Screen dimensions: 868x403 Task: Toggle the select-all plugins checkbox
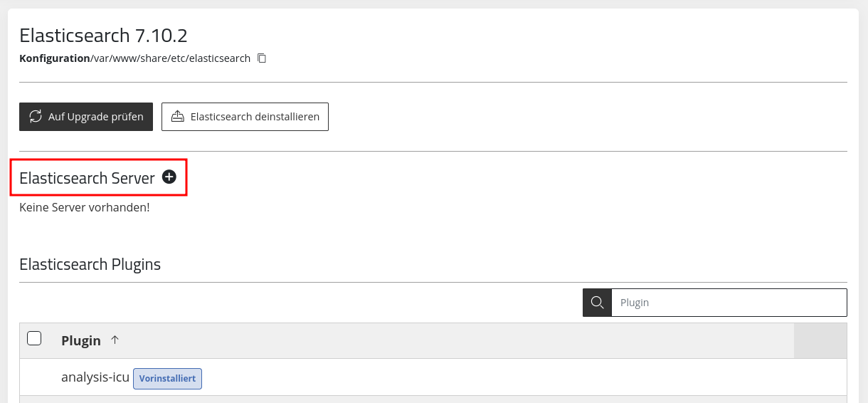(34, 338)
